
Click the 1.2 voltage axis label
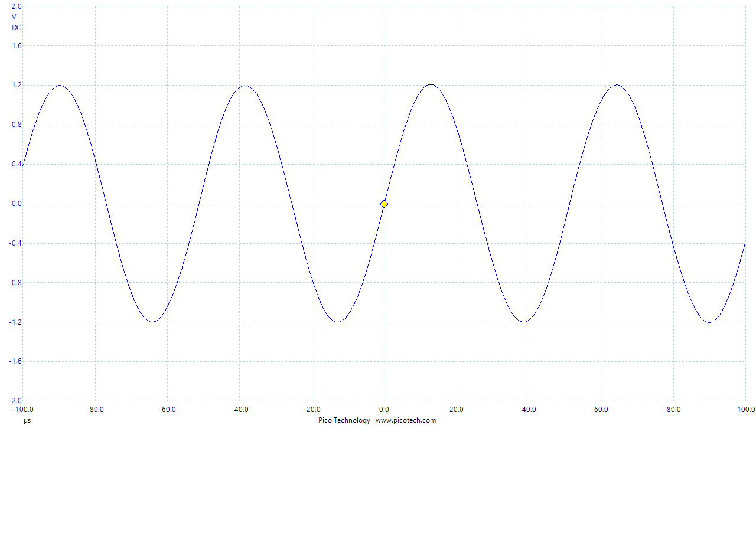(x=17, y=85)
